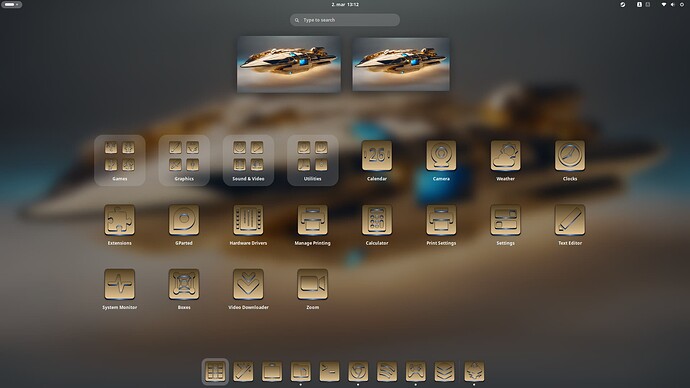The height and width of the screenshot is (388, 690).
Task: Open the Clocks app
Action: coord(569,160)
